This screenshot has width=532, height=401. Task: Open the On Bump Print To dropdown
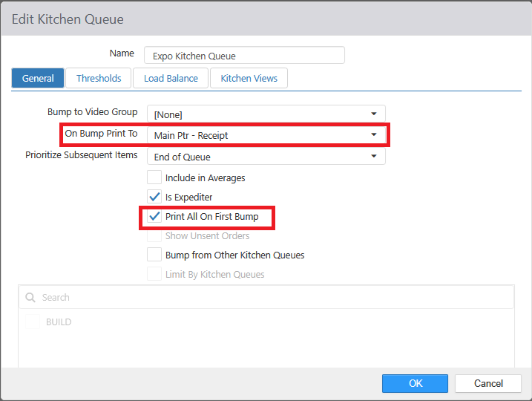(266, 135)
